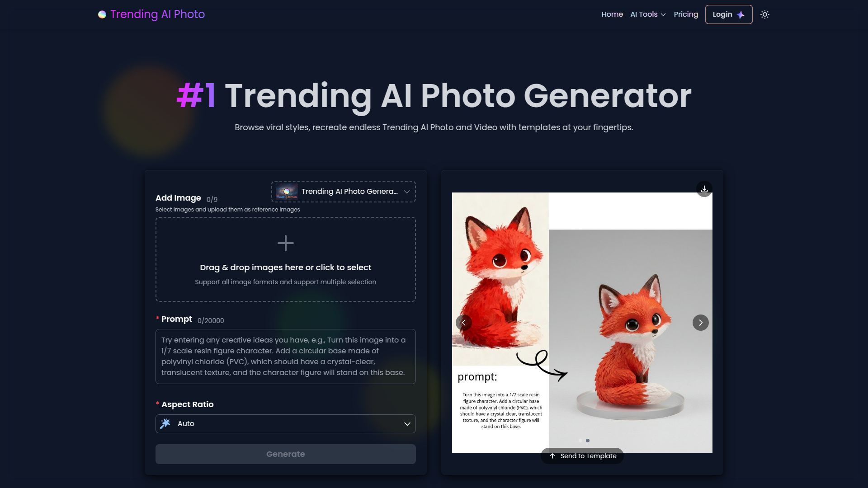
Task: Click the Trending AI Photo logo orb
Action: [102, 14]
